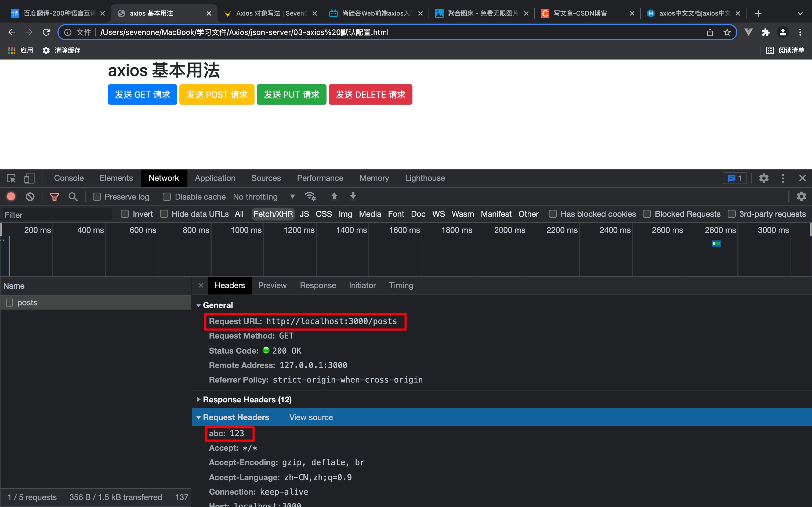Switch to the Console tab
The width and height of the screenshot is (812, 507).
[x=69, y=178]
